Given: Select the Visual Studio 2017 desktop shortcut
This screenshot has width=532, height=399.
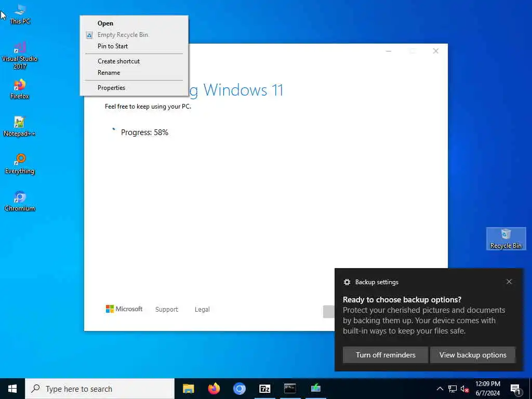Looking at the screenshot, I should click(x=20, y=56).
